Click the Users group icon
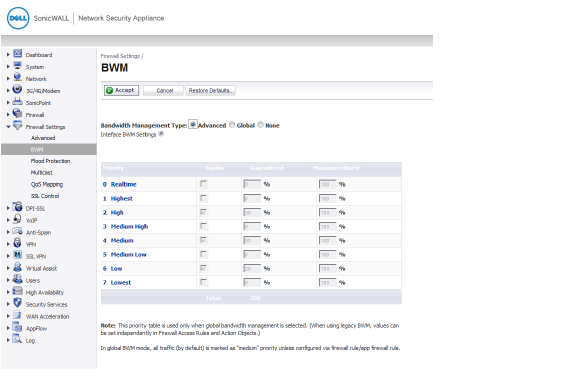The width and height of the screenshot is (576, 388). click(17, 279)
